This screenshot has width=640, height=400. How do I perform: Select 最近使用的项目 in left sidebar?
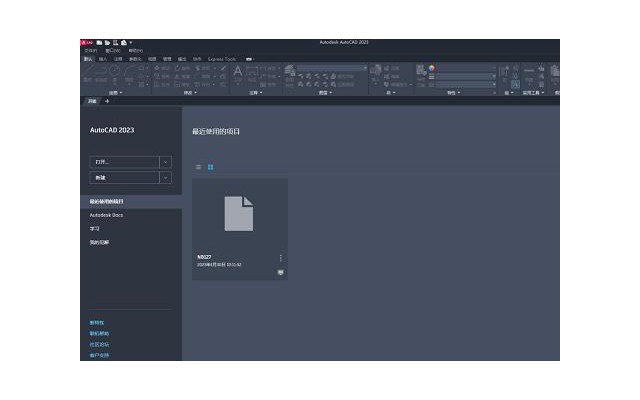(131, 202)
